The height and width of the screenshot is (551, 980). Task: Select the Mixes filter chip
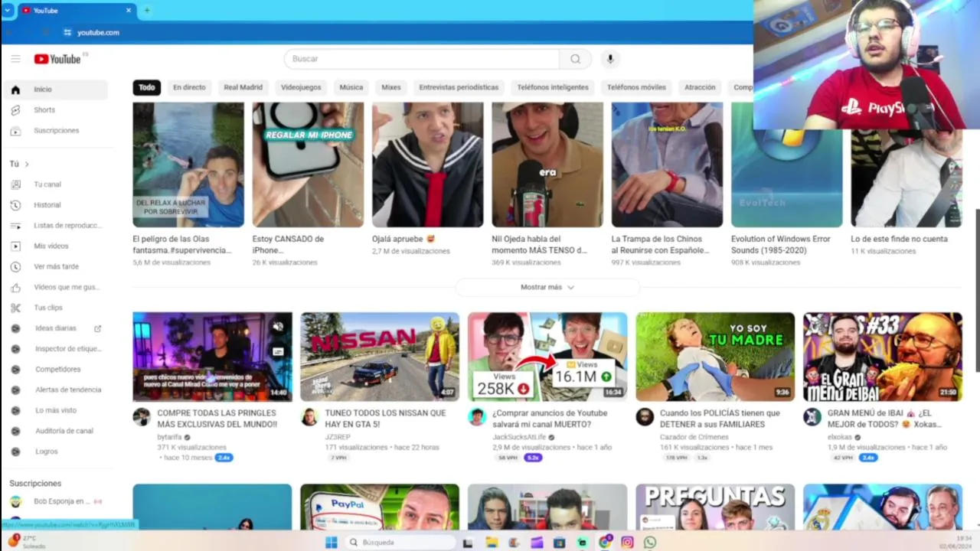tap(391, 87)
